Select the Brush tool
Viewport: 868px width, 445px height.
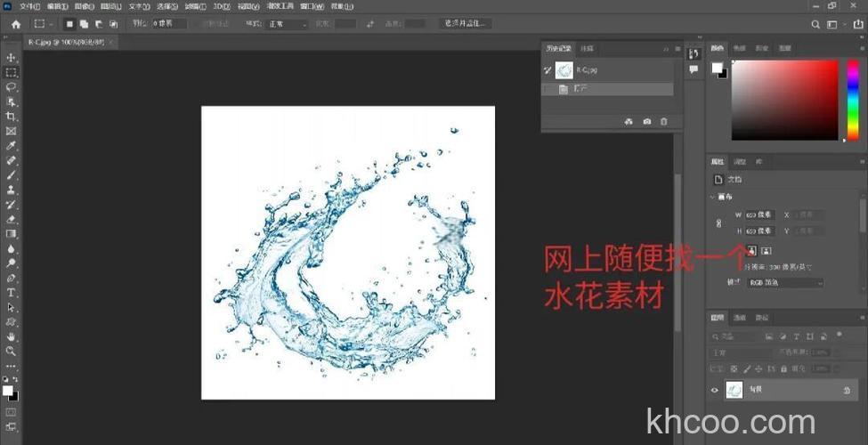click(11, 175)
